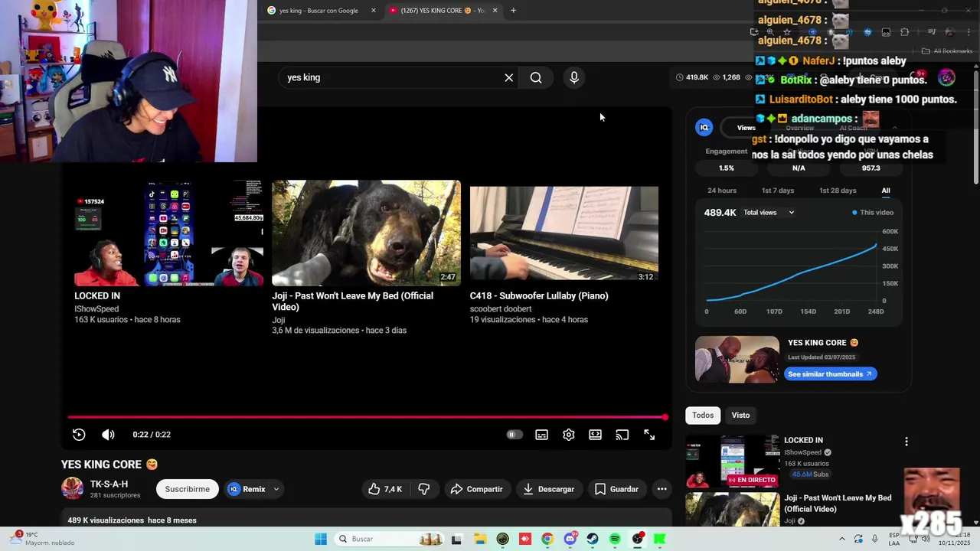Open Steam from the taskbar
The height and width of the screenshot is (551, 980).
(593, 539)
